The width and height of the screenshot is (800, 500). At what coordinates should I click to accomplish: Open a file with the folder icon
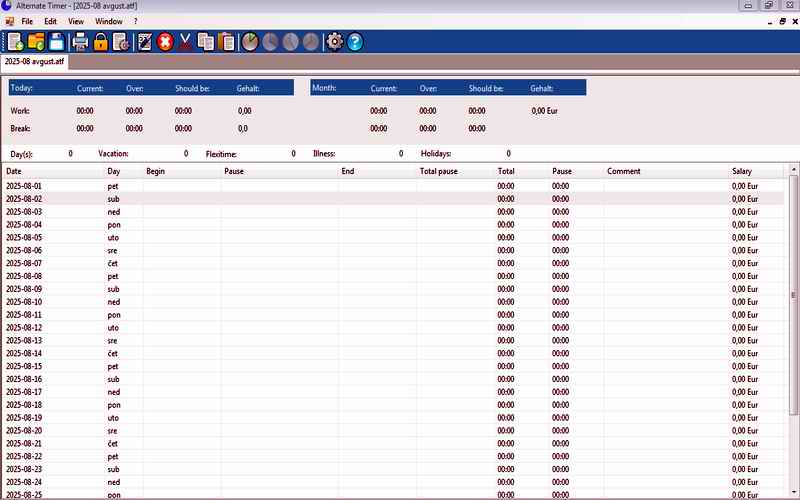tap(36, 42)
